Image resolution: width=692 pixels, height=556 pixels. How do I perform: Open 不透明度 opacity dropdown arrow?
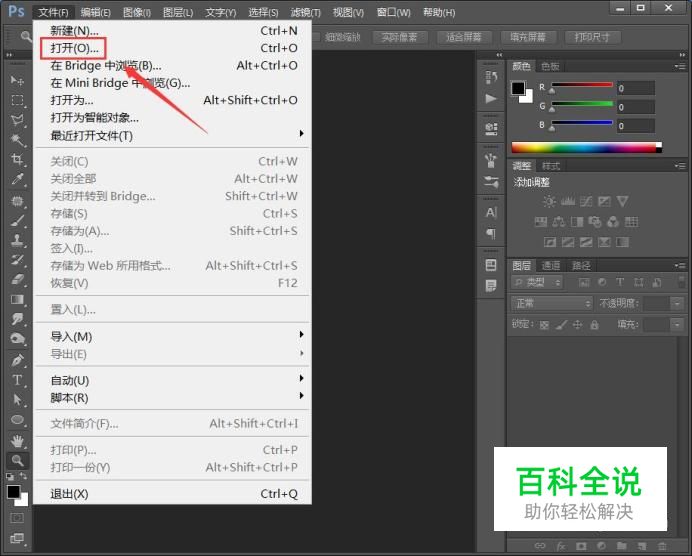(677, 303)
